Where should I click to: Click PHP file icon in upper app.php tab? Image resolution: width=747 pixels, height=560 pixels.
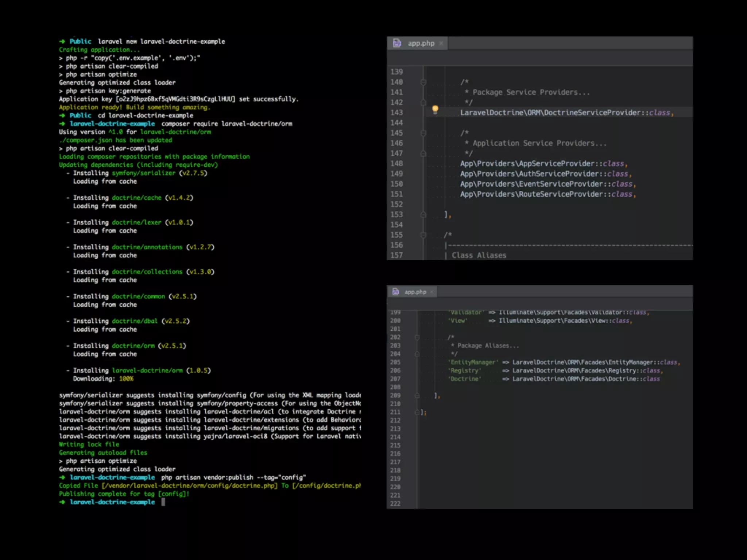coord(397,43)
